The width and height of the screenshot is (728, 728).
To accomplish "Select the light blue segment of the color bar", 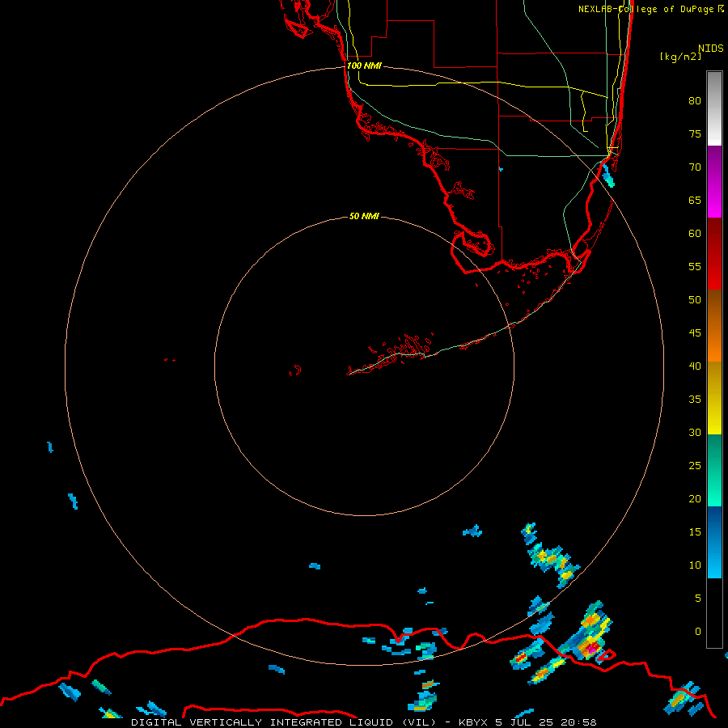I will (714, 542).
